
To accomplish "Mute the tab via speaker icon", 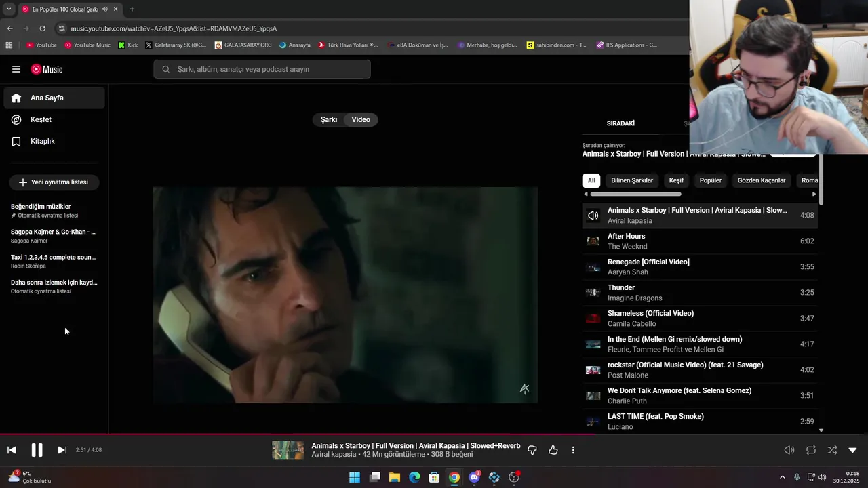I will [x=104, y=9].
